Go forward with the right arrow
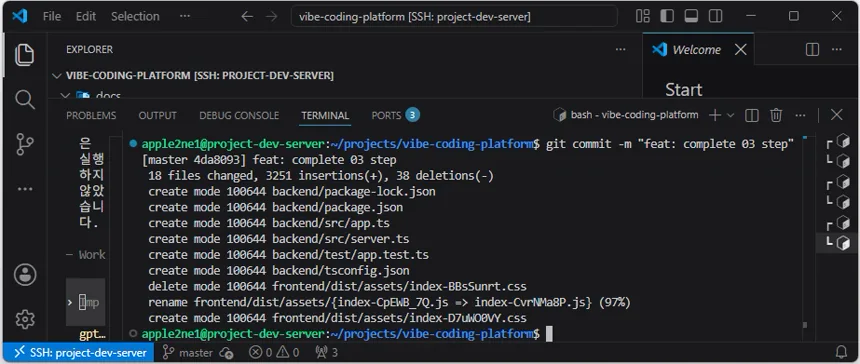This screenshot has width=860, height=364. coord(271,16)
